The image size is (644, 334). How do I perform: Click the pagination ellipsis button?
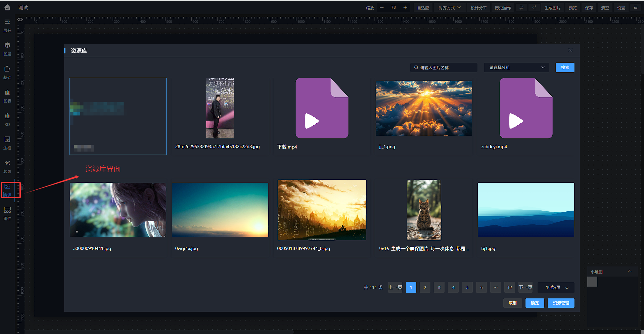tap(496, 287)
